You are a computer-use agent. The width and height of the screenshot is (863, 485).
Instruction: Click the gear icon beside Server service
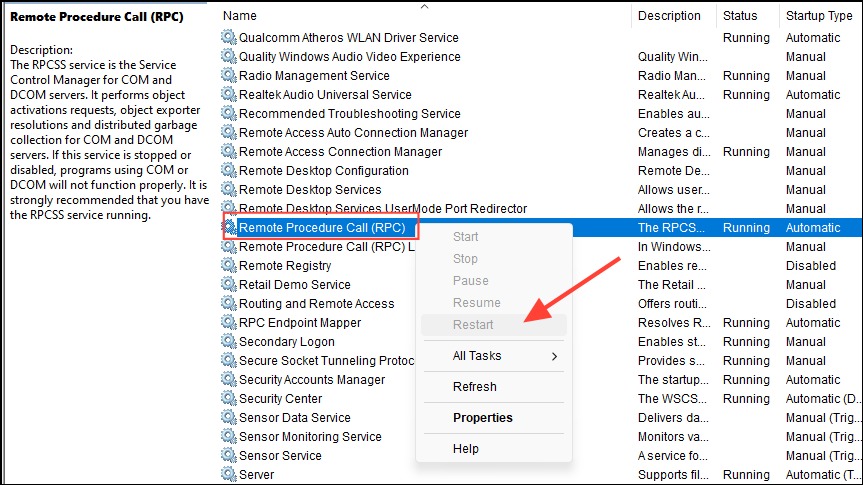coord(229,474)
